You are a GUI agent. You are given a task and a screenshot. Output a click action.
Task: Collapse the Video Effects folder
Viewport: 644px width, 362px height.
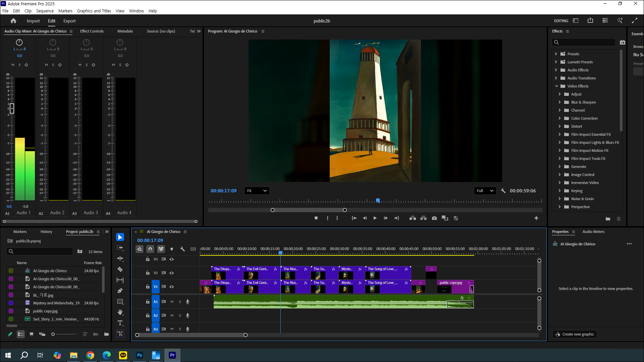[x=556, y=86]
